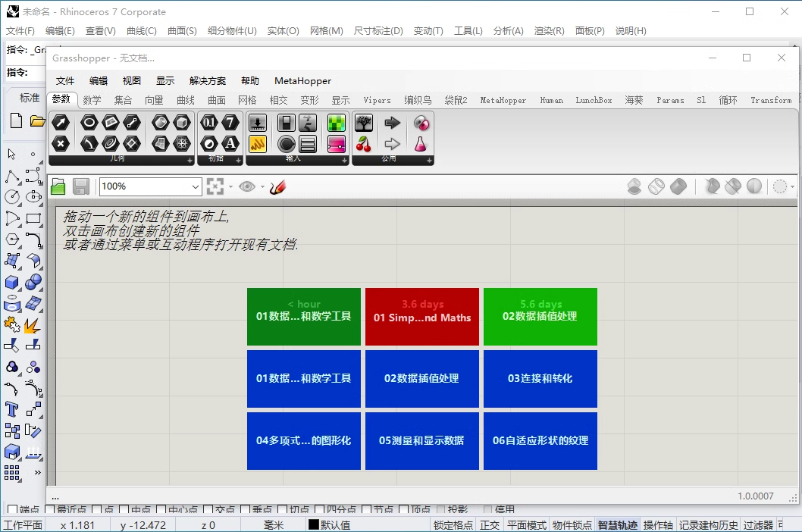
Task: Click the black 默认值 layer color swatch
Action: coord(314,525)
